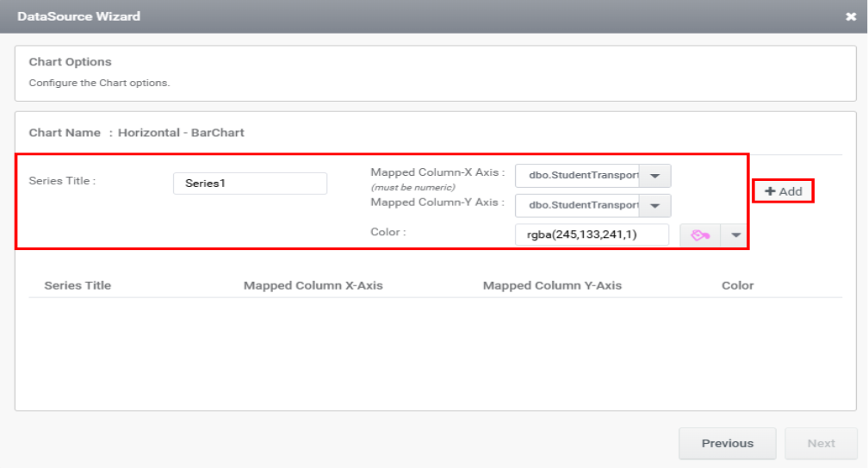This screenshot has height=468, width=868.
Task: Close the DataSource Wizard dialog
Action: 851,16
